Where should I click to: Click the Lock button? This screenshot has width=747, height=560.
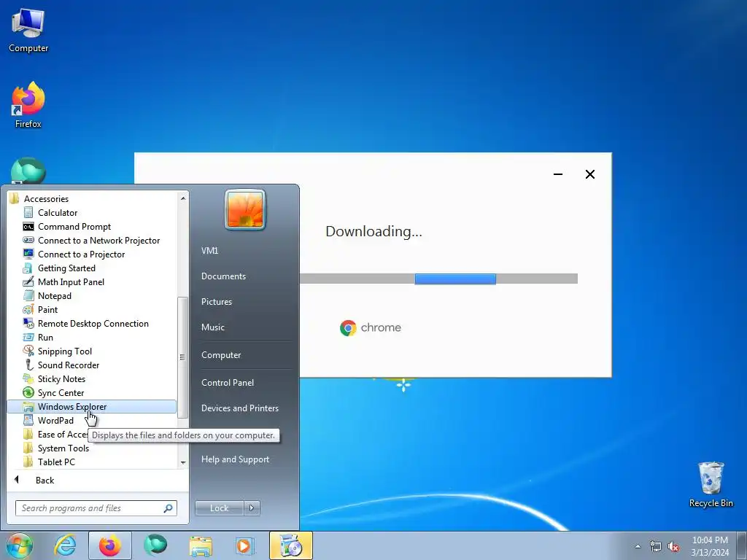point(219,508)
